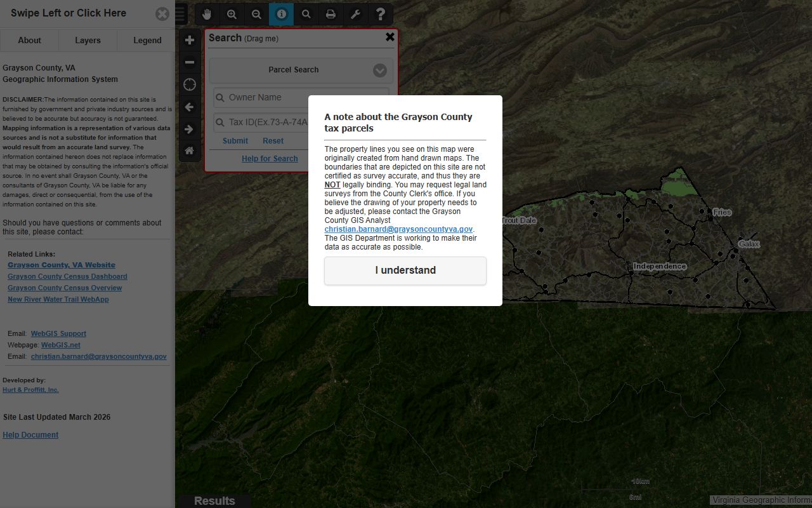This screenshot has width=812, height=508.
Task: Click the locate crosshair icon
Action: [190, 84]
